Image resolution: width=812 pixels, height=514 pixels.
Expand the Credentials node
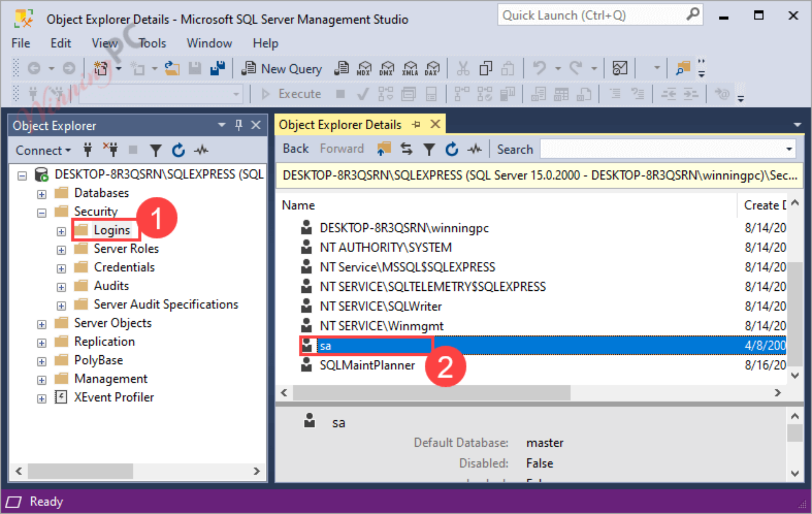pos(61,269)
